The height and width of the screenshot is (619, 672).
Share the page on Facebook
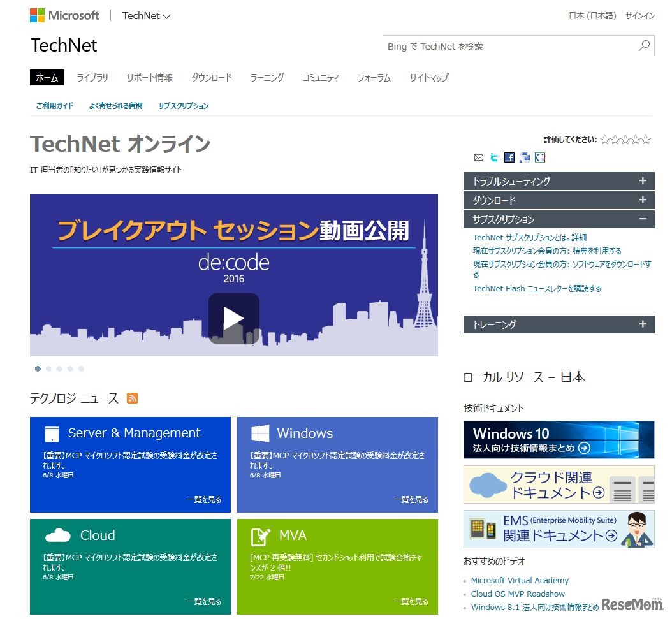coord(509,157)
